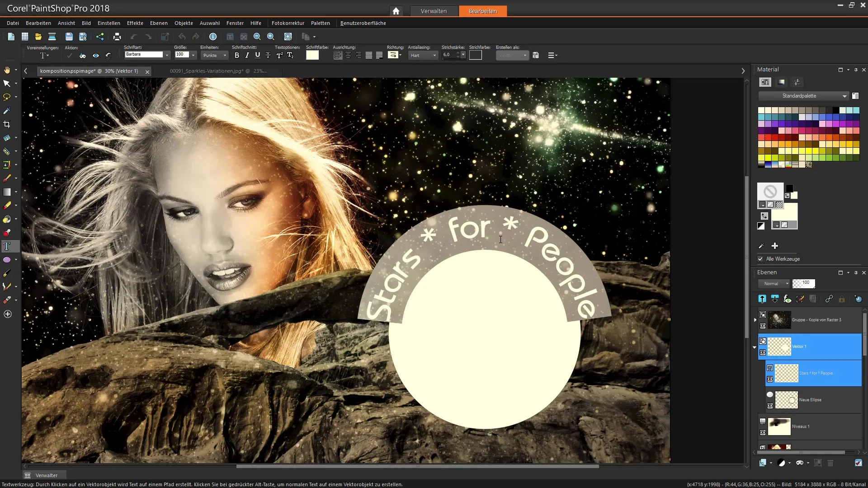Open the Fotokorrektur menu
The height and width of the screenshot is (488, 868).
point(288,23)
